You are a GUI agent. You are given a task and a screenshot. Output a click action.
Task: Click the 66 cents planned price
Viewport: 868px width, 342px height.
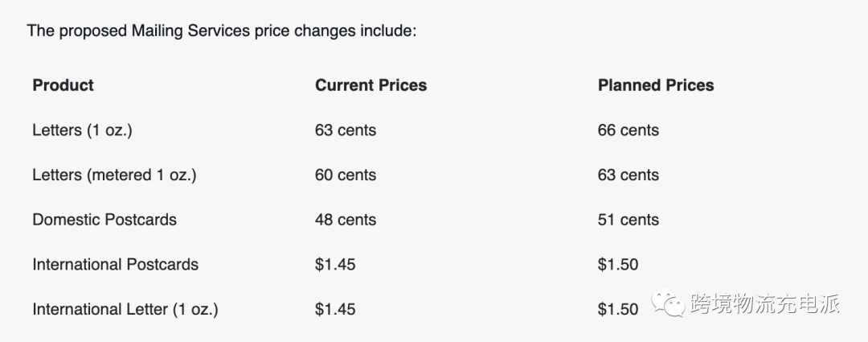pyautogui.click(x=628, y=130)
